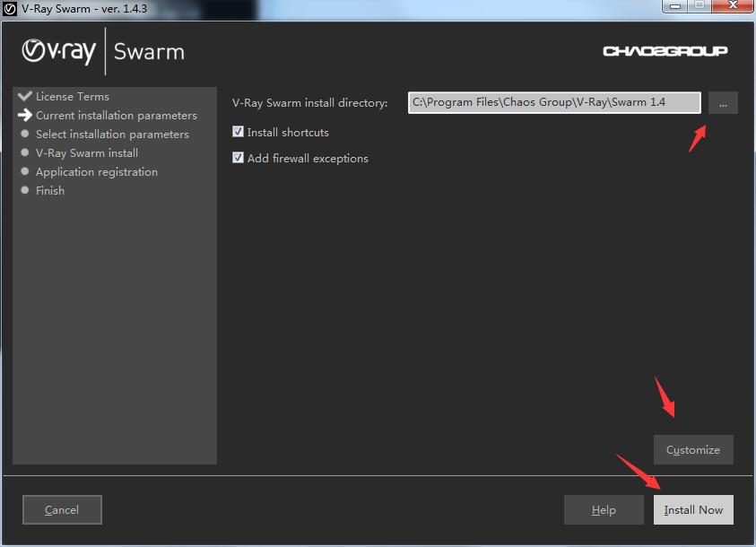The height and width of the screenshot is (547, 756).
Task: Open the directory browse '...' button
Action: click(x=723, y=103)
